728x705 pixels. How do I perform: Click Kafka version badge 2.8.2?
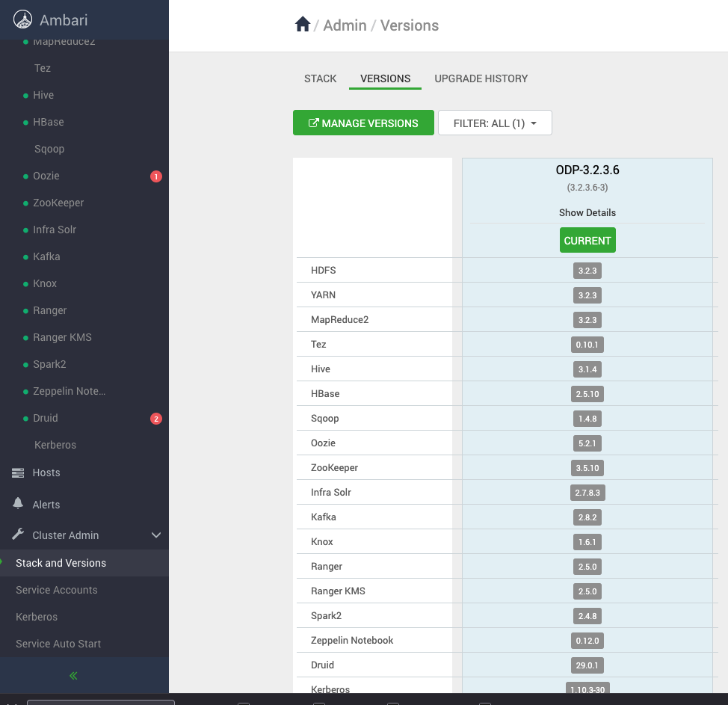click(x=587, y=517)
